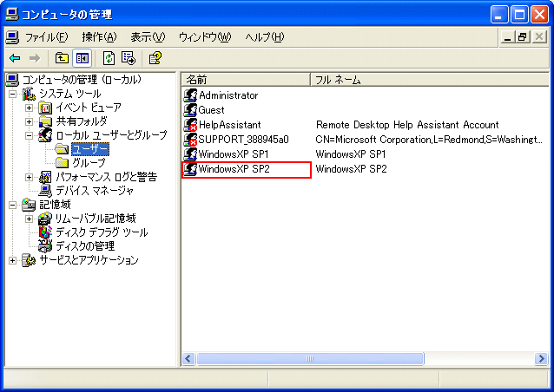This screenshot has height=392, width=554.
Task: Expand the リムーバブル記憶域 branch
Action: click(x=29, y=219)
